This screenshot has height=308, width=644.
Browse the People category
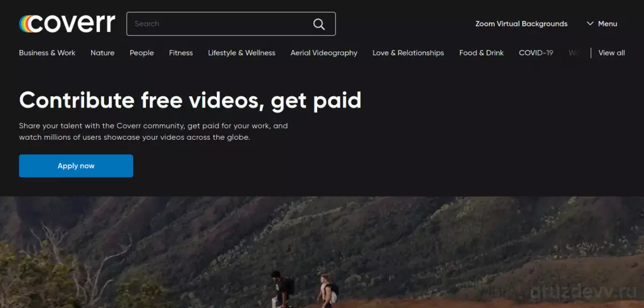pyautogui.click(x=142, y=53)
